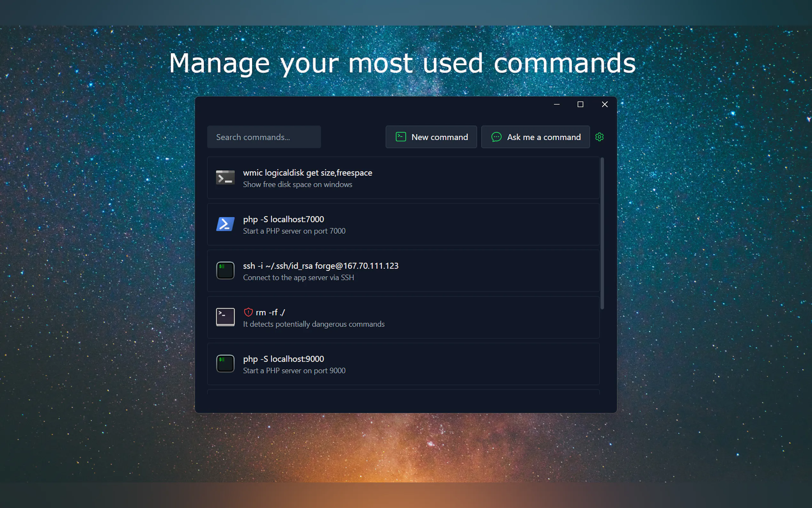
Task: Open the green settings gear icon
Action: 599,137
